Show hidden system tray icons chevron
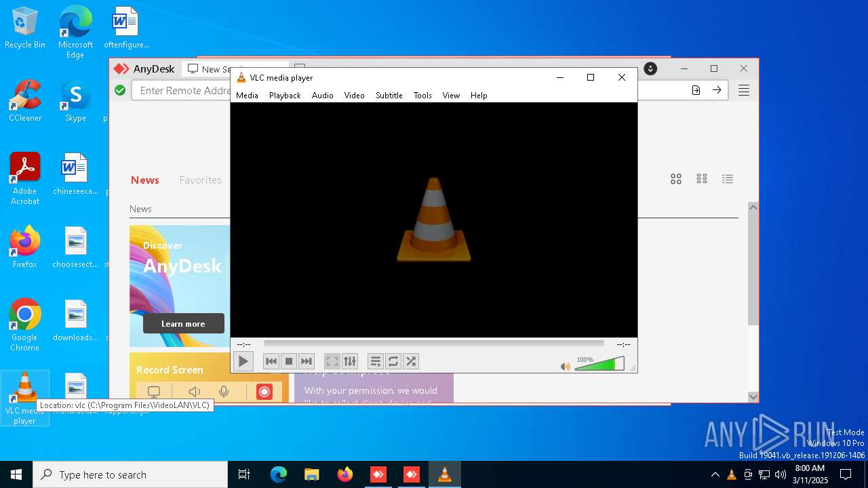 coord(715,474)
